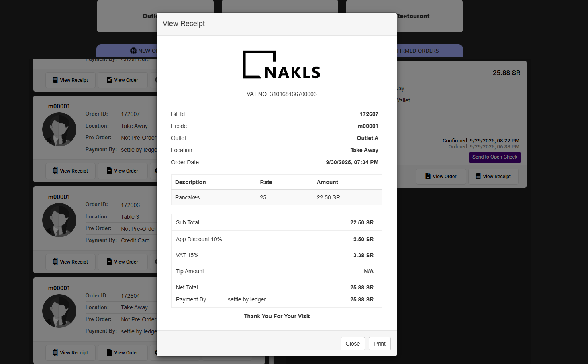
Task: Print the receipt for bill 172607
Action: pos(379,344)
